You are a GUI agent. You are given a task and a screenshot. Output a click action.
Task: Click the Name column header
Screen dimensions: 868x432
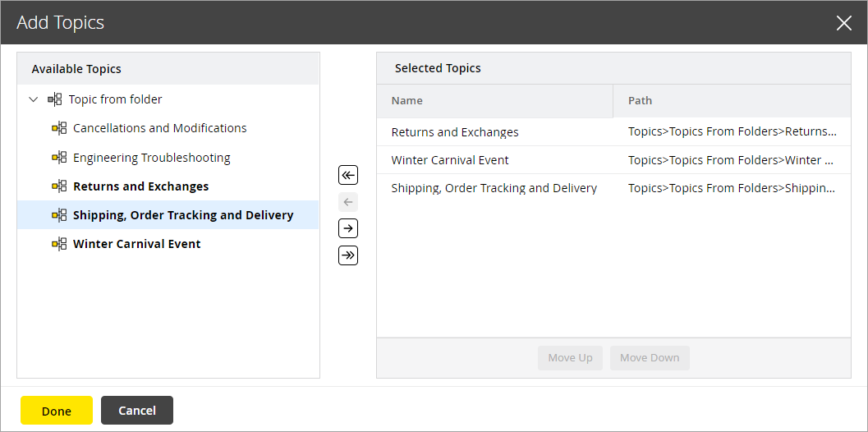pyautogui.click(x=495, y=101)
